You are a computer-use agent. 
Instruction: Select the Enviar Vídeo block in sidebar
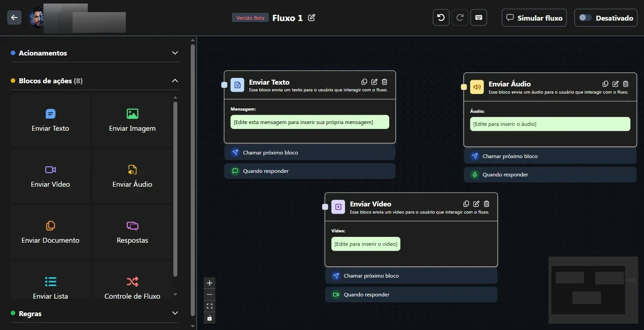(51, 176)
